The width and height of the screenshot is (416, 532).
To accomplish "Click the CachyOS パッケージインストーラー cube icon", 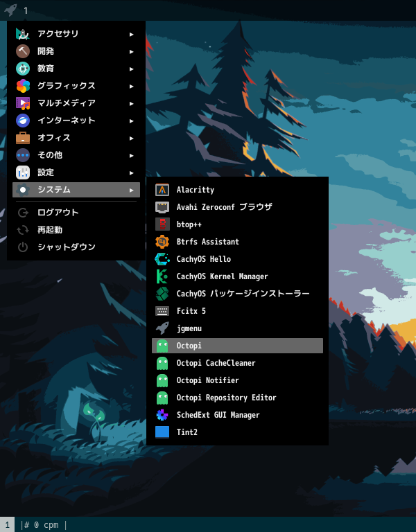I will pyautogui.click(x=162, y=294).
